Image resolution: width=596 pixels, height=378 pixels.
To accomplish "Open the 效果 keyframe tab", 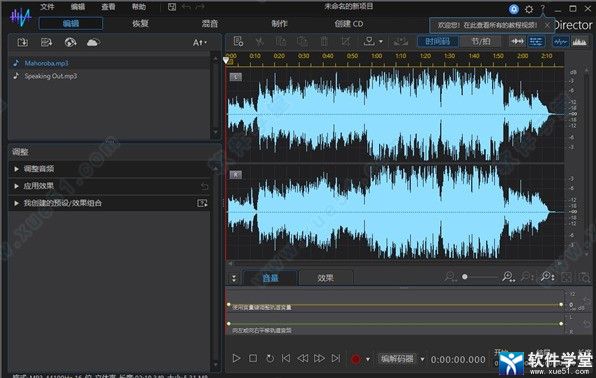I will (x=326, y=278).
